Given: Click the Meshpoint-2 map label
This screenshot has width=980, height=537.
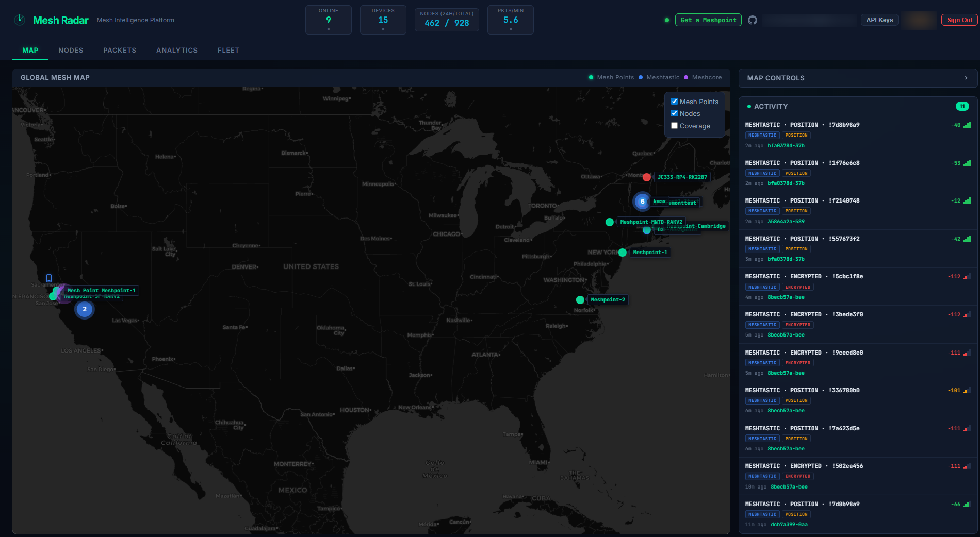Looking at the screenshot, I should 608,300.
